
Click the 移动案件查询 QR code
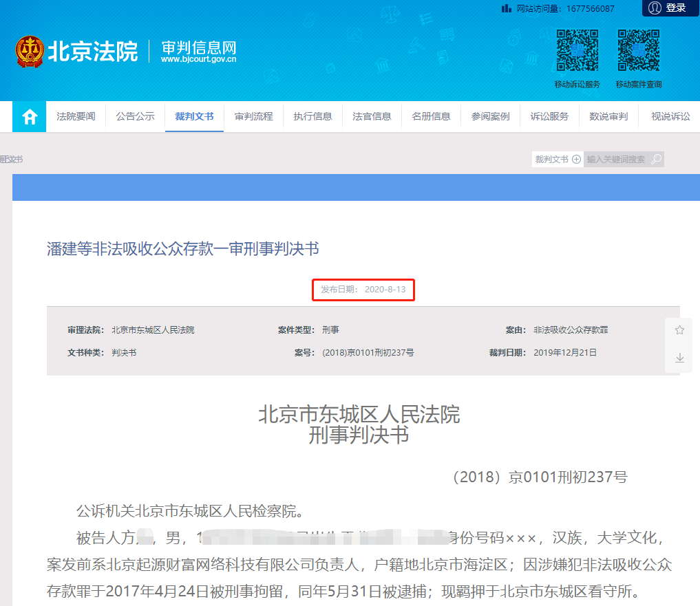coord(638,50)
